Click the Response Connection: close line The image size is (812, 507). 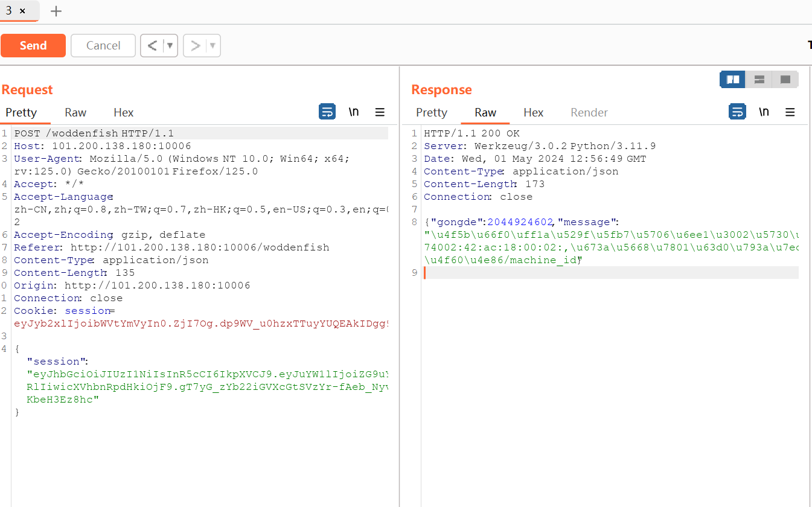(478, 197)
